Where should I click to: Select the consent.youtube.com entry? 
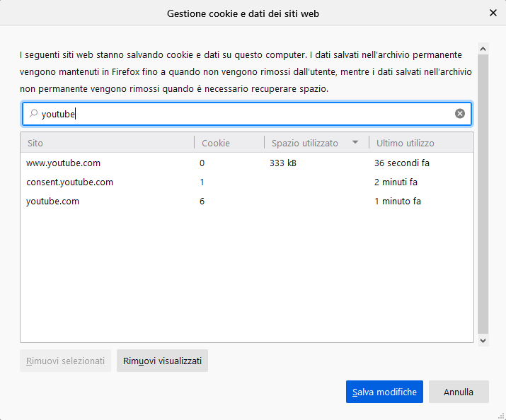(x=247, y=182)
